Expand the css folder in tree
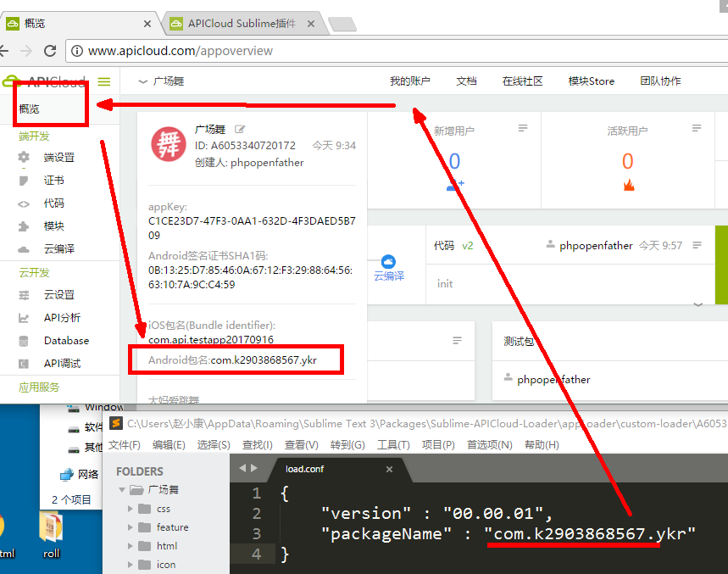This screenshot has width=728, height=574. click(x=131, y=509)
